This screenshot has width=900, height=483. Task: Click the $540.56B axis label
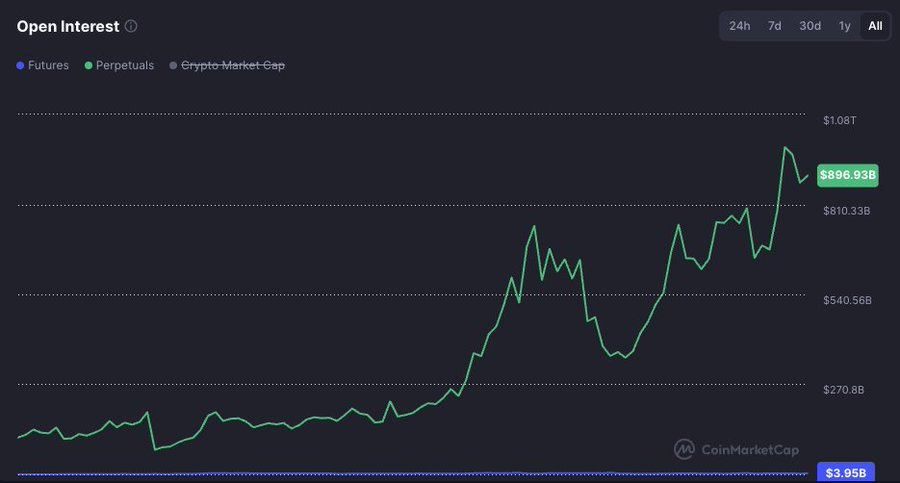pyautogui.click(x=847, y=300)
